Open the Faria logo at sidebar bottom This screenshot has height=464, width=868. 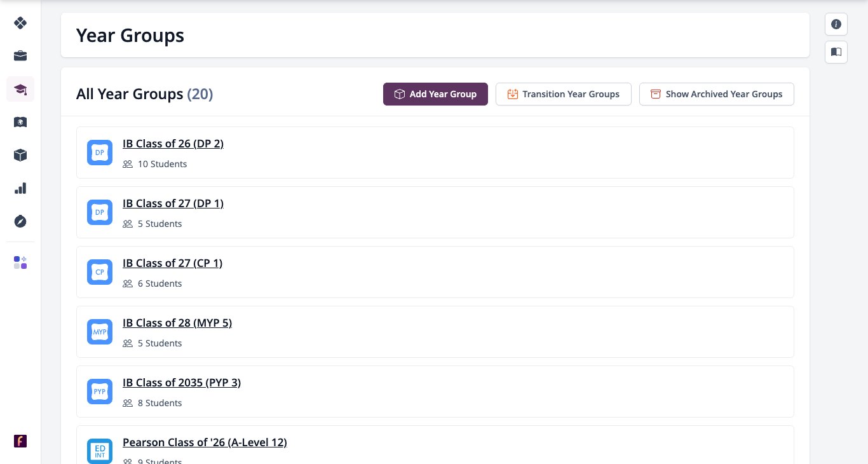click(20, 441)
